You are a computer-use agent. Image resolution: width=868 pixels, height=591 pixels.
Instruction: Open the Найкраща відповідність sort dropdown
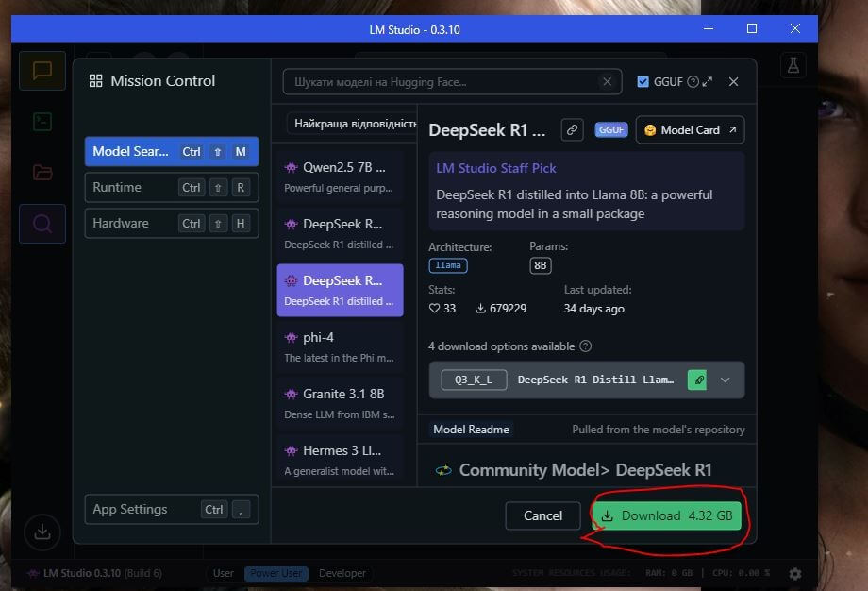click(x=352, y=123)
